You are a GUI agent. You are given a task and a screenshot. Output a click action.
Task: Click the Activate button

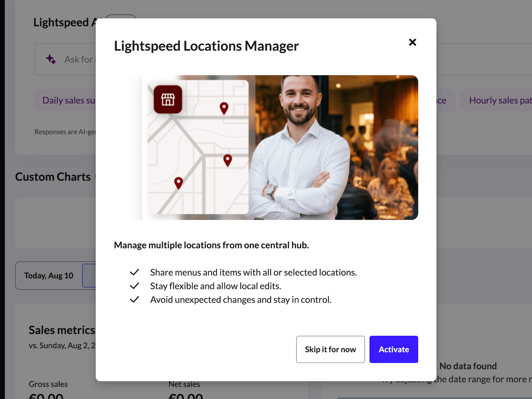394,349
